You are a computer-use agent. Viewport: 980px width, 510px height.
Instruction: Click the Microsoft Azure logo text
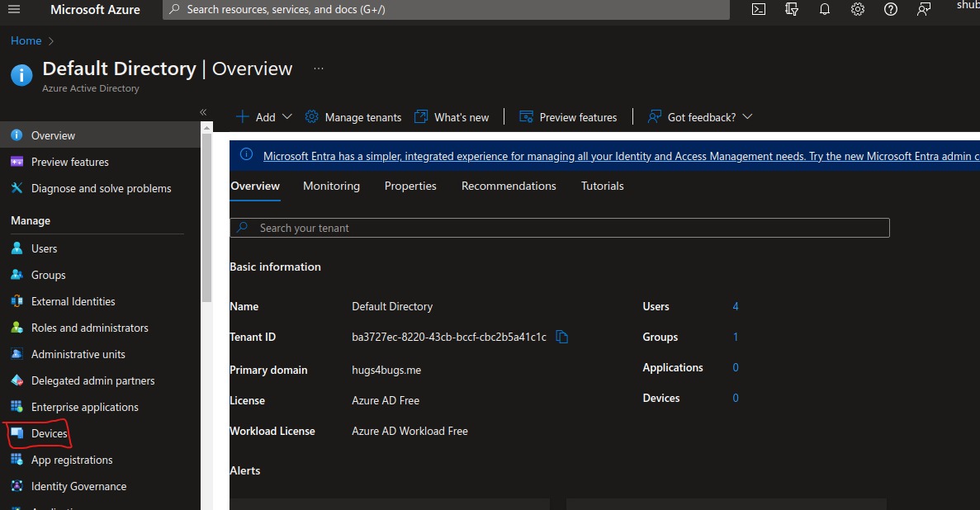[x=95, y=9]
